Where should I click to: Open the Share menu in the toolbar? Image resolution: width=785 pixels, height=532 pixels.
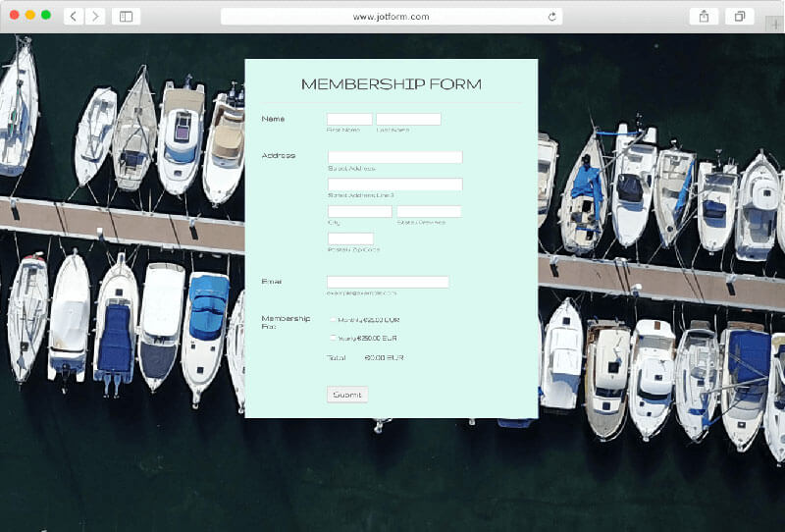tap(704, 16)
